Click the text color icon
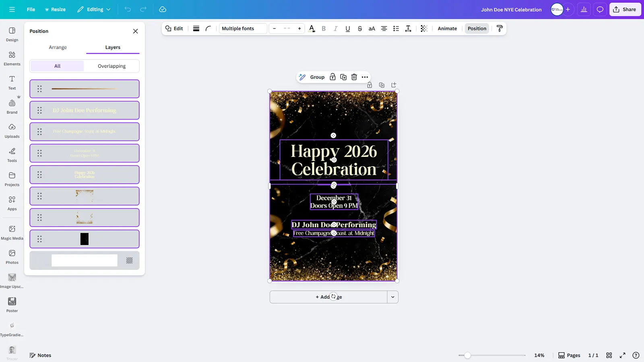Screen dimensions: 644x362 312,29
